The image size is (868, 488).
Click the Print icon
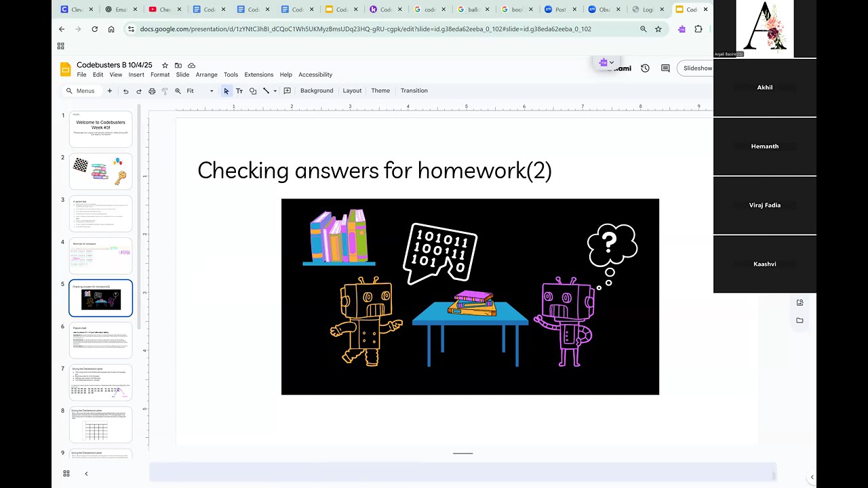click(152, 91)
